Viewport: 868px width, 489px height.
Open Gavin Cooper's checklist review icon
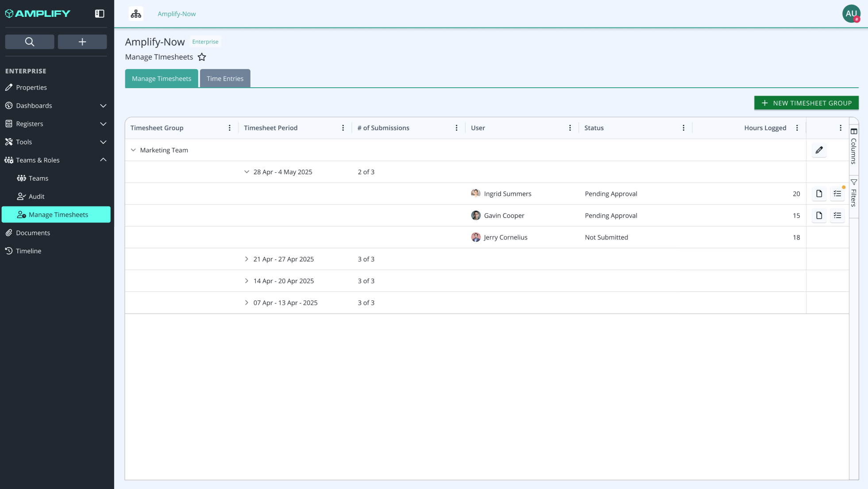point(837,215)
